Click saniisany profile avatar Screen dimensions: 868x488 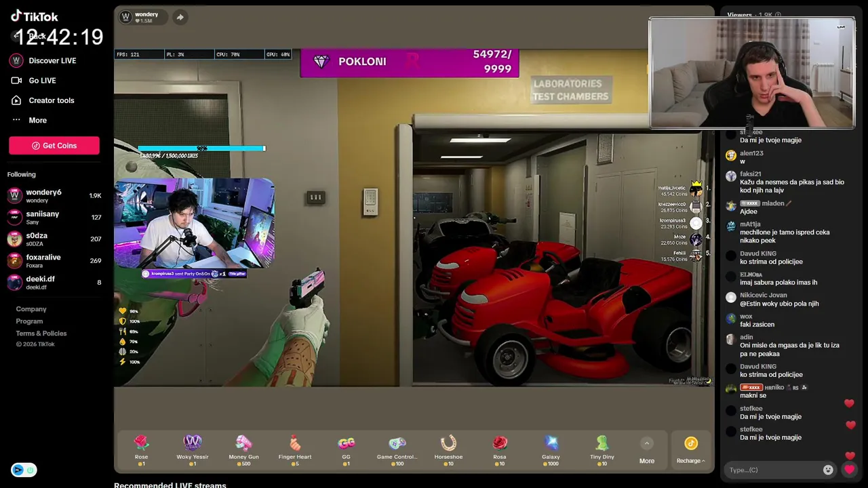point(14,218)
